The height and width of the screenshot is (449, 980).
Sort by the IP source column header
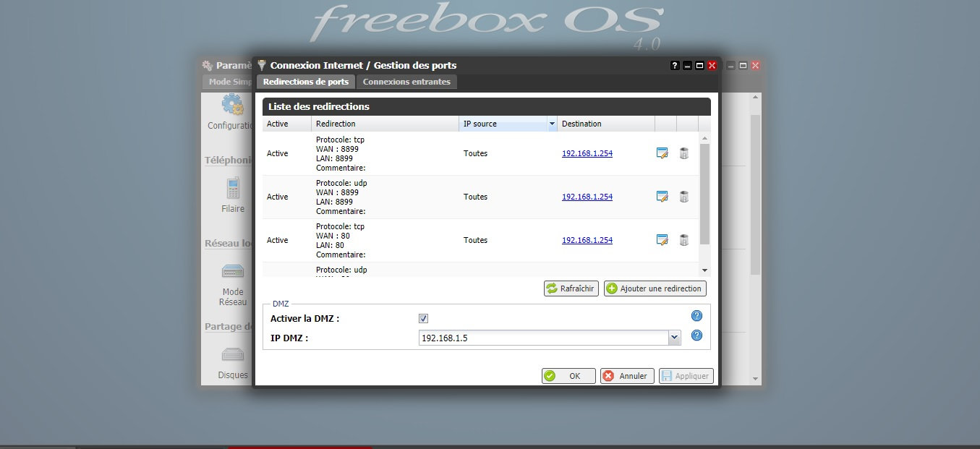click(x=503, y=124)
